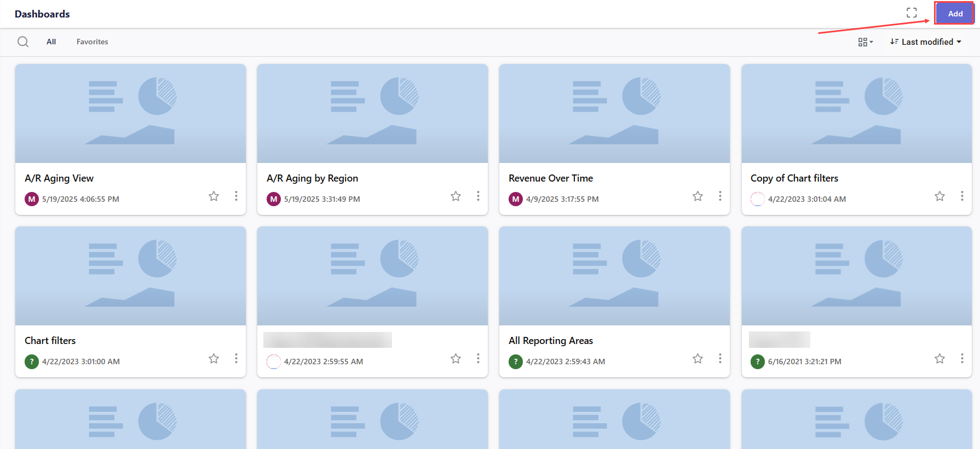Open more options for Copy of Chart filters
The height and width of the screenshot is (449, 980).
click(962, 196)
